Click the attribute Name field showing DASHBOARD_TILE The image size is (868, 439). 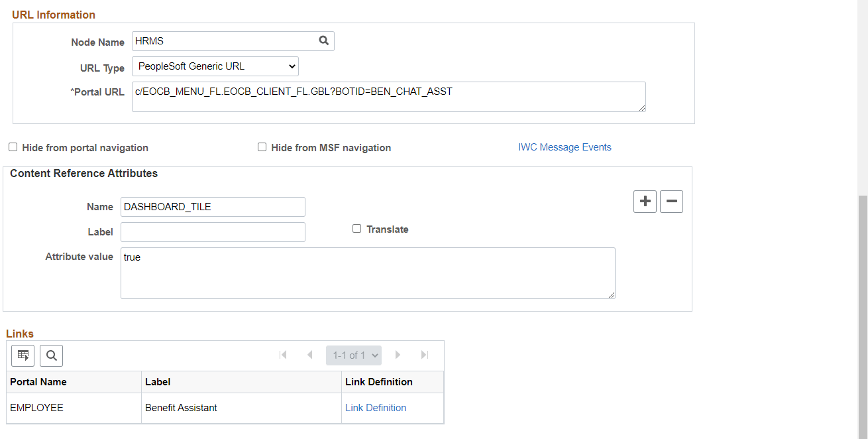click(212, 206)
